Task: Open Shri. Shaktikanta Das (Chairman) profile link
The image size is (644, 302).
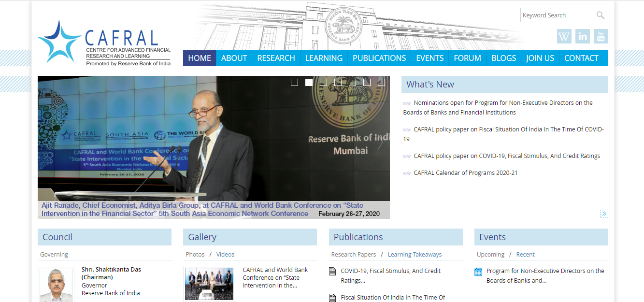Action: tap(111, 273)
